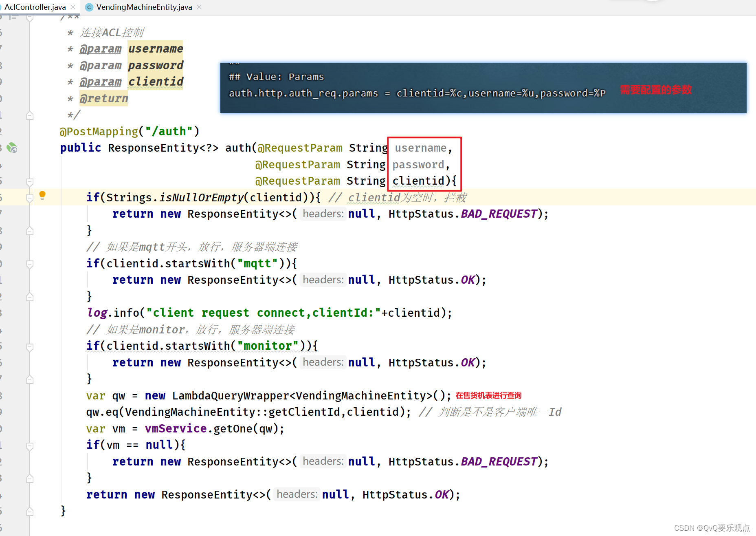Collapse the auth method at the clientid){ line
The height and width of the screenshot is (536, 756).
(x=30, y=181)
